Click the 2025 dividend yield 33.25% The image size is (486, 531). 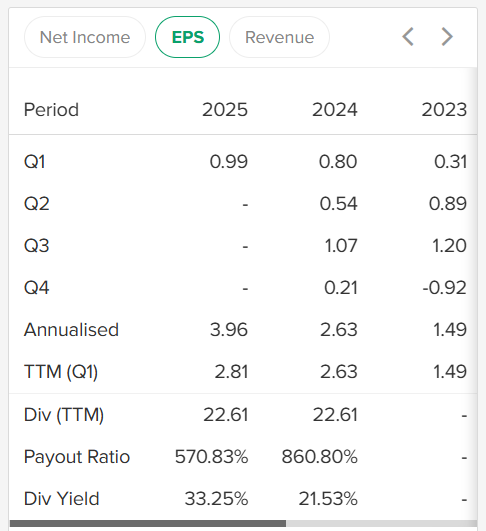point(216,498)
